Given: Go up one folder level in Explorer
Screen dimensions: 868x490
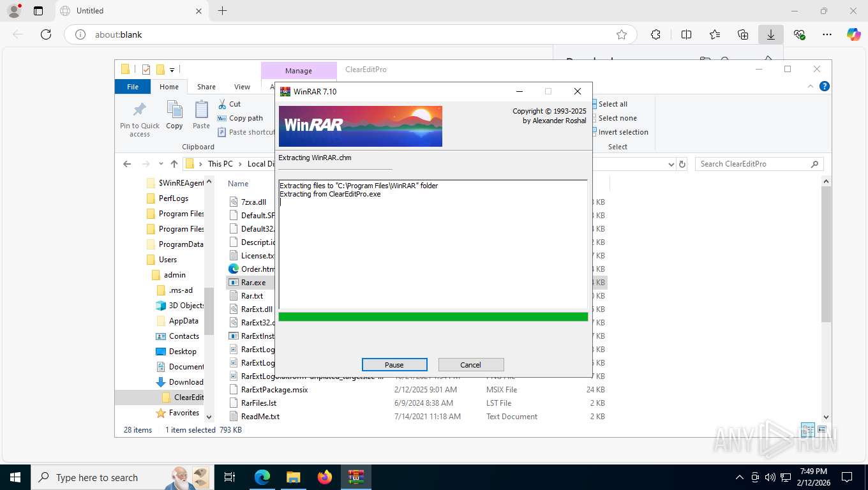Looking at the screenshot, I should click(174, 164).
